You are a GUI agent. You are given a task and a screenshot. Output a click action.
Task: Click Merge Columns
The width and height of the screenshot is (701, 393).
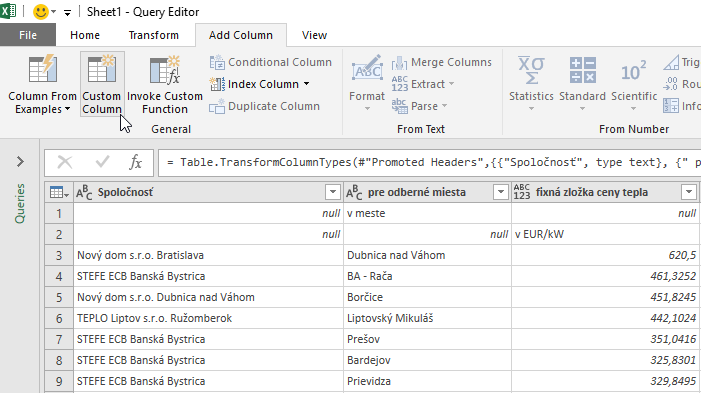click(442, 62)
